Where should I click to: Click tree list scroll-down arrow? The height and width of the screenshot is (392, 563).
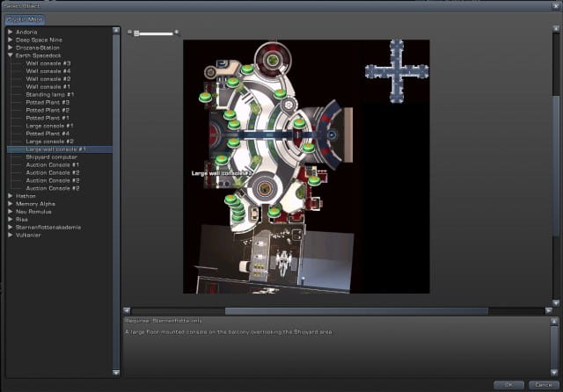pyautogui.click(x=115, y=373)
